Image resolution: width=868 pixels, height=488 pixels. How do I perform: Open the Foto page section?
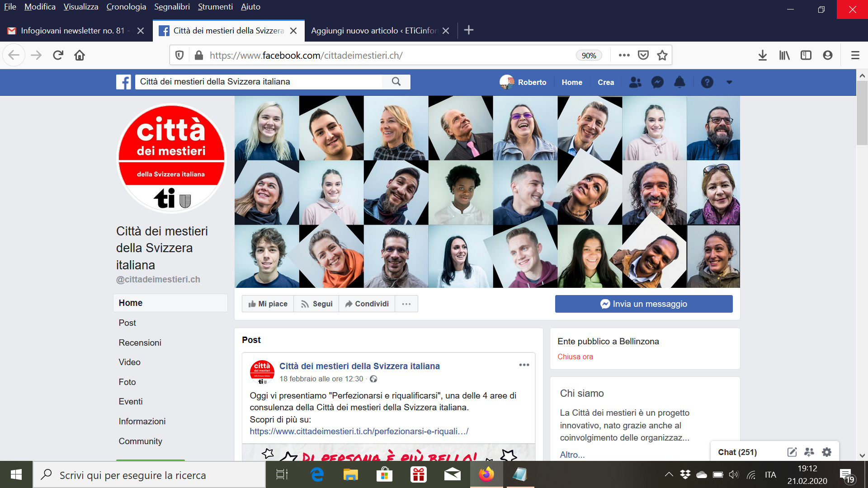pos(127,382)
